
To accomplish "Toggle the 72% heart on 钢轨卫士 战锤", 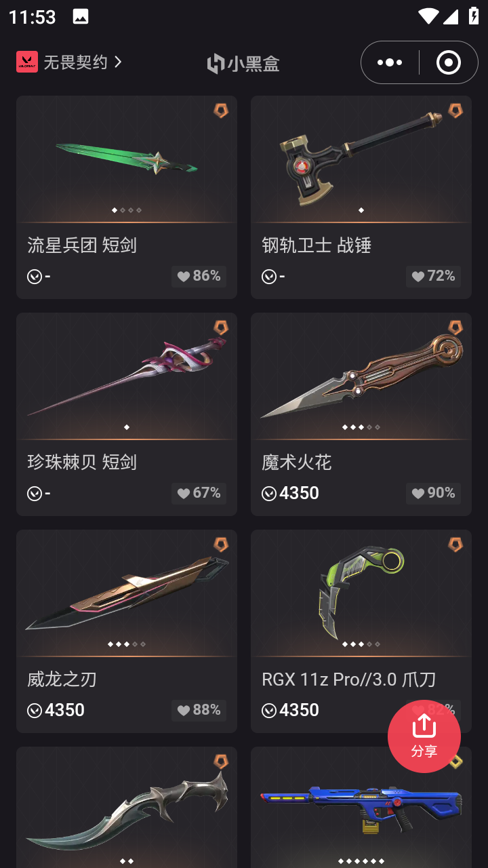I will [x=433, y=276].
